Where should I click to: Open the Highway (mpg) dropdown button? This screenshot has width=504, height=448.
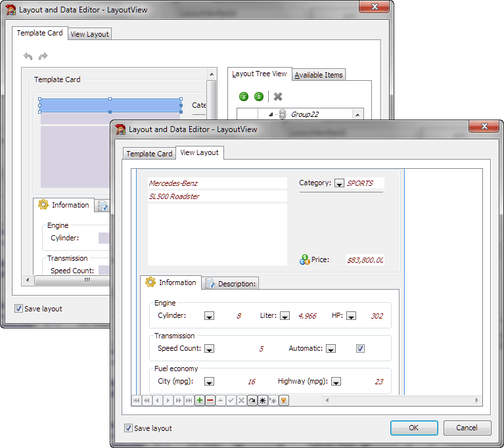pyautogui.click(x=336, y=382)
